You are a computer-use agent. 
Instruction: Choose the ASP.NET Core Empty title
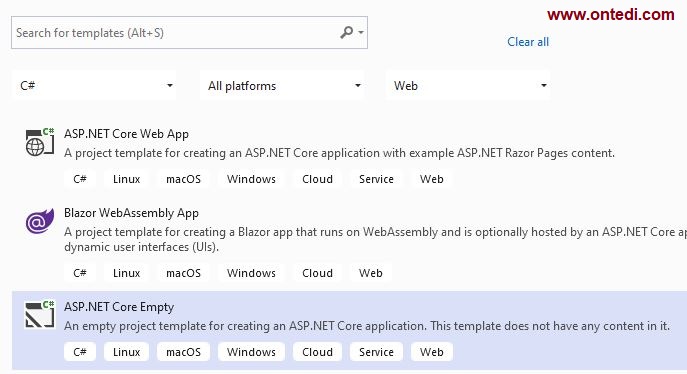[119, 307]
